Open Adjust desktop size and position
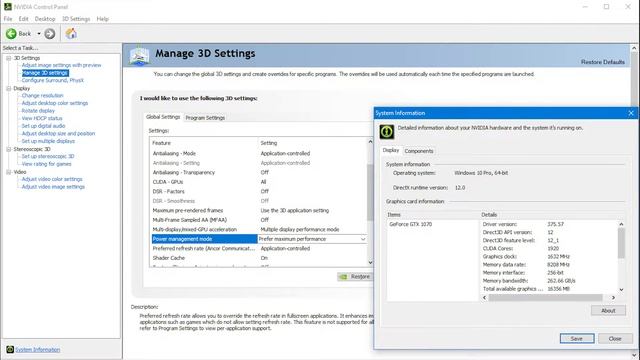The height and width of the screenshot is (360, 640). point(58,133)
